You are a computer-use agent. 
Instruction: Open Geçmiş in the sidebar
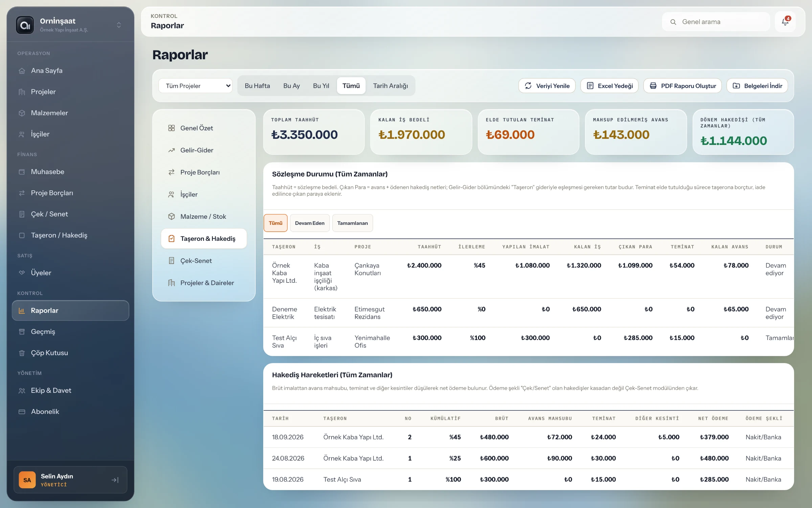coord(70,332)
